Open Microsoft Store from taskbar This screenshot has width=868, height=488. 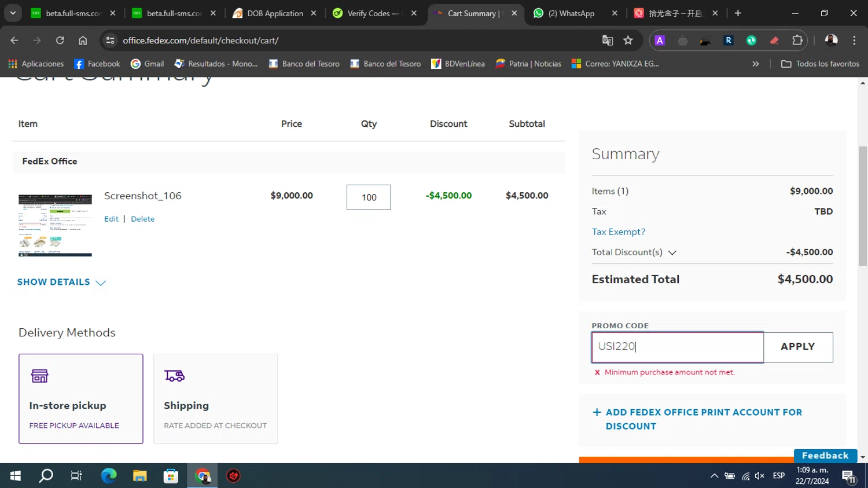[x=171, y=476]
